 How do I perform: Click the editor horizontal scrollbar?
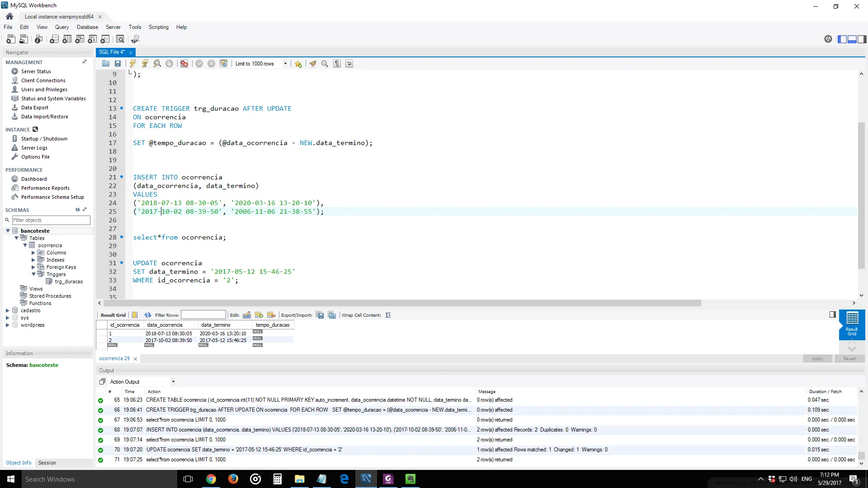402,303
